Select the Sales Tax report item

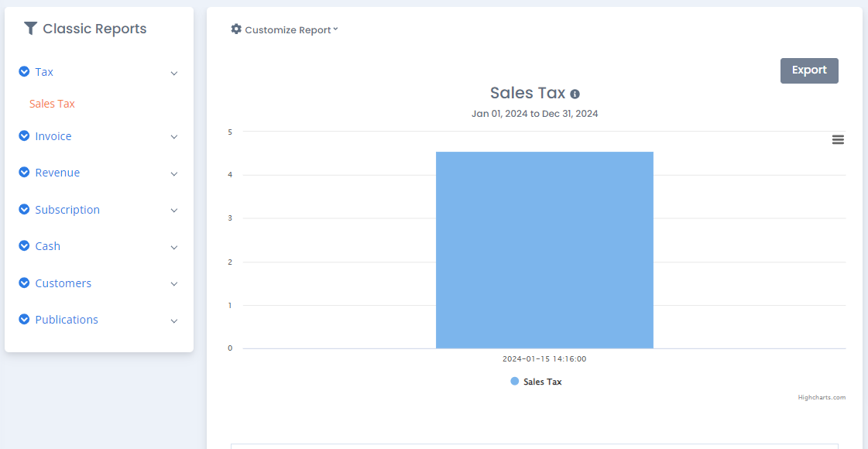52,104
